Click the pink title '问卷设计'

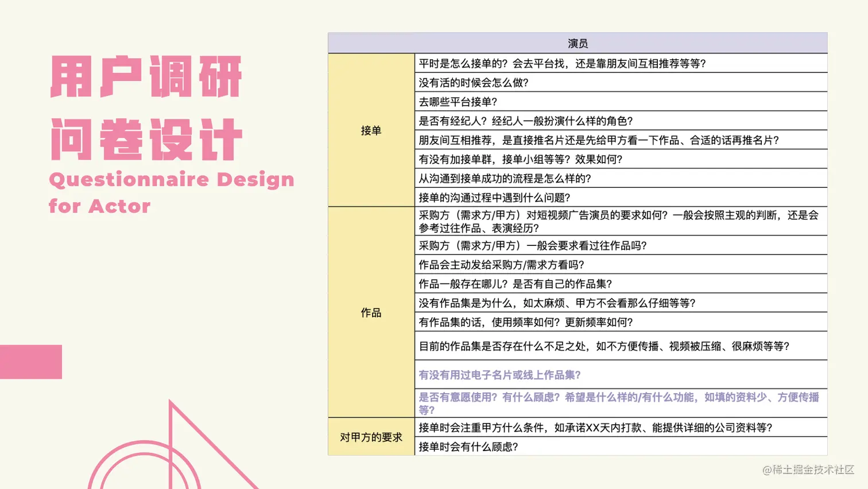pyautogui.click(x=146, y=139)
